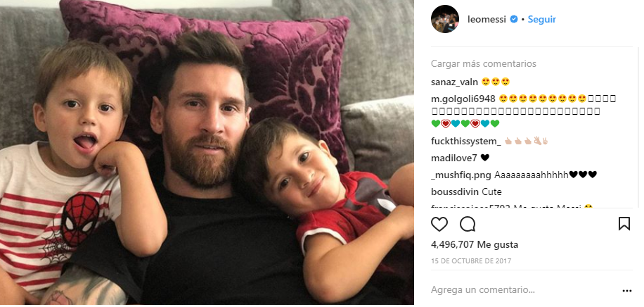Screen dimensions: 644x307
Task: Save the post with bookmark icon
Action: 624,224
